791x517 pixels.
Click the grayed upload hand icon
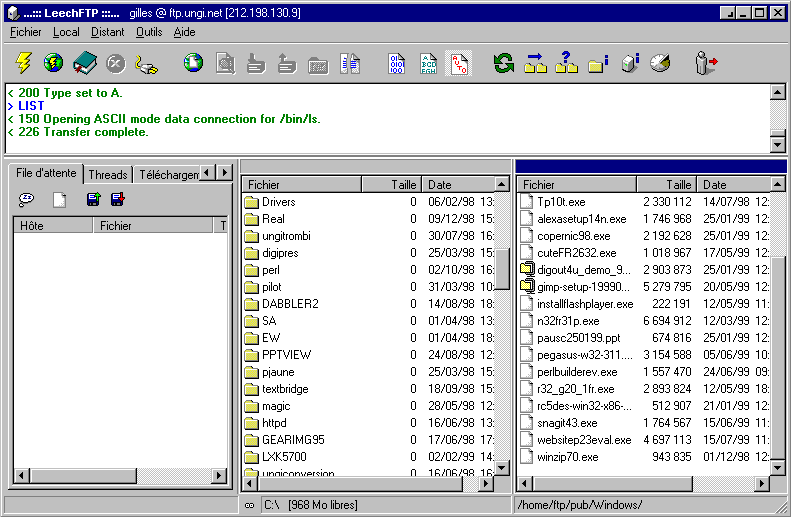[287, 64]
